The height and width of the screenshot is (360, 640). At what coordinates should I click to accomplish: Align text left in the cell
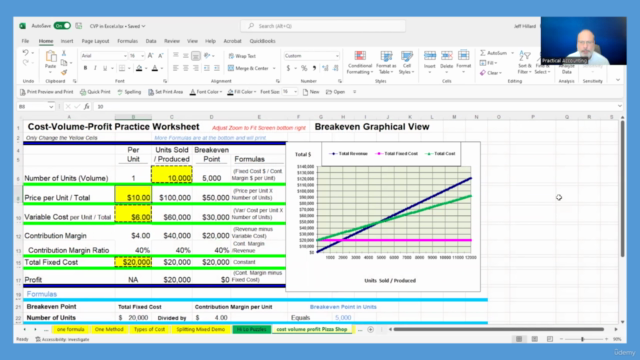[x=176, y=68]
